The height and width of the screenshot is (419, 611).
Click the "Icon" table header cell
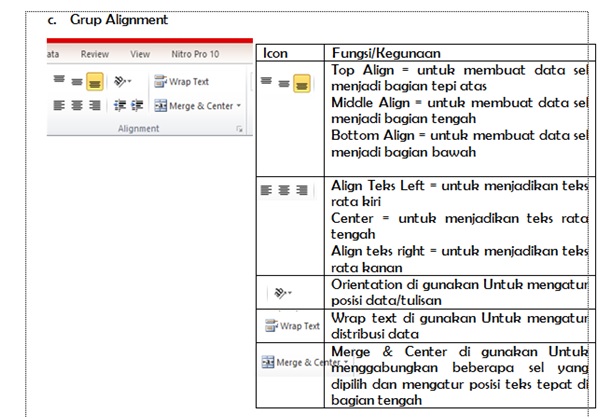click(x=290, y=53)
